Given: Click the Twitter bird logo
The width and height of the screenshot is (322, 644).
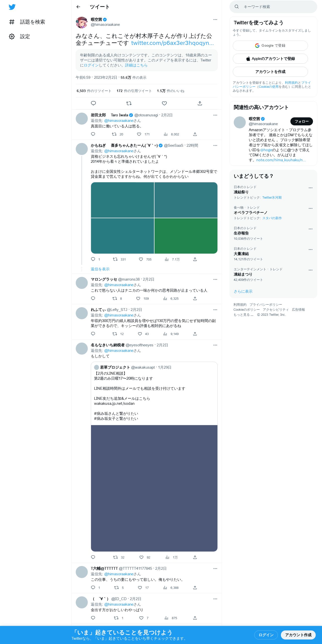Looking at the screenshot, I should coord(12,7).
